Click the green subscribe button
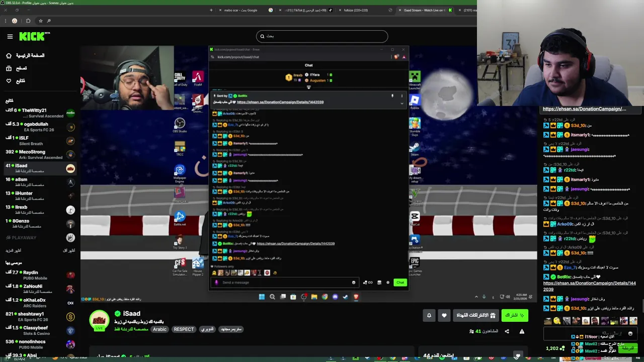This screenshot has height=362, width=644. (x=515, y=315)
